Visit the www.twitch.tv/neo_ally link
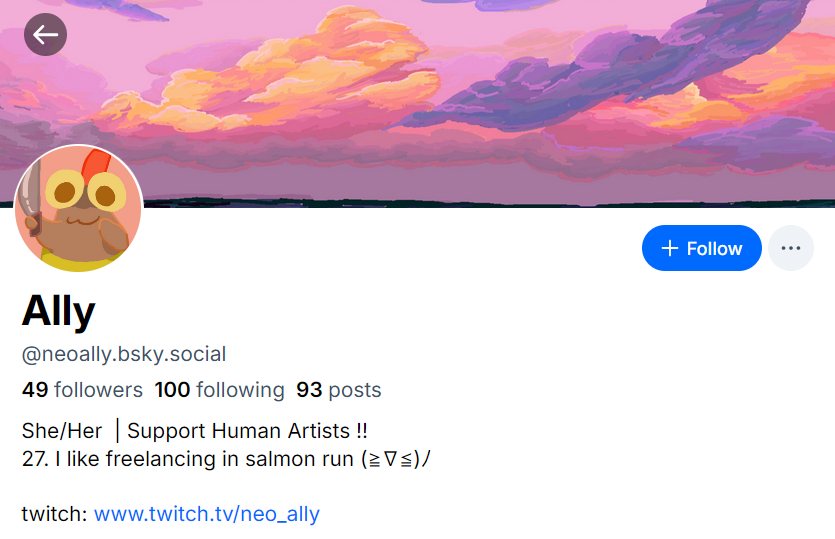835x539 pixels. point(206,515)
